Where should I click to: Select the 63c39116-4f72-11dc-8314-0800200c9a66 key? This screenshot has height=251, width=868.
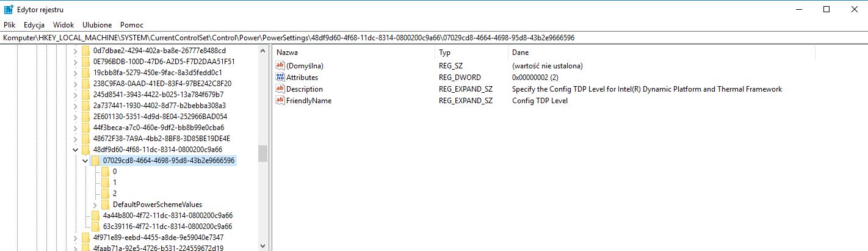point(167,227)
